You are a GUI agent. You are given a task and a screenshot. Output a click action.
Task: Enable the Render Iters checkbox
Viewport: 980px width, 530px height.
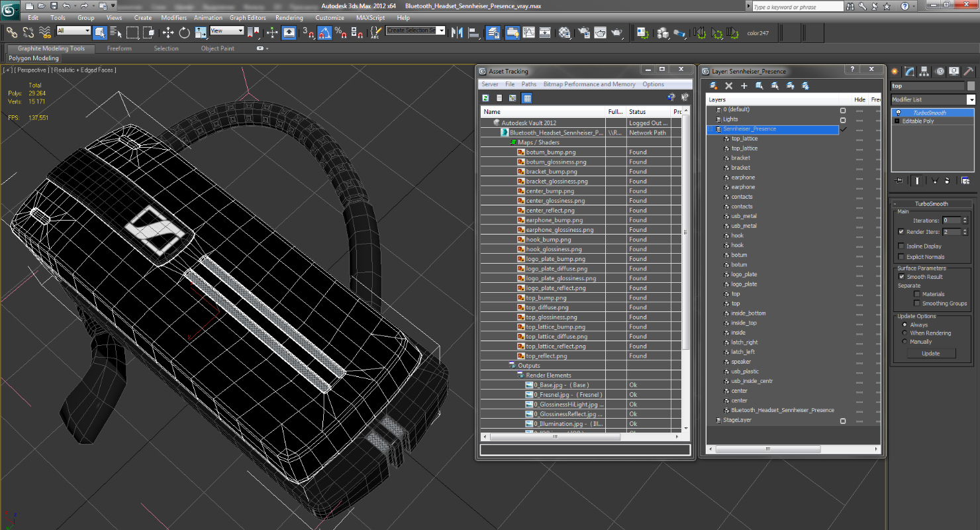coord(901,232)
